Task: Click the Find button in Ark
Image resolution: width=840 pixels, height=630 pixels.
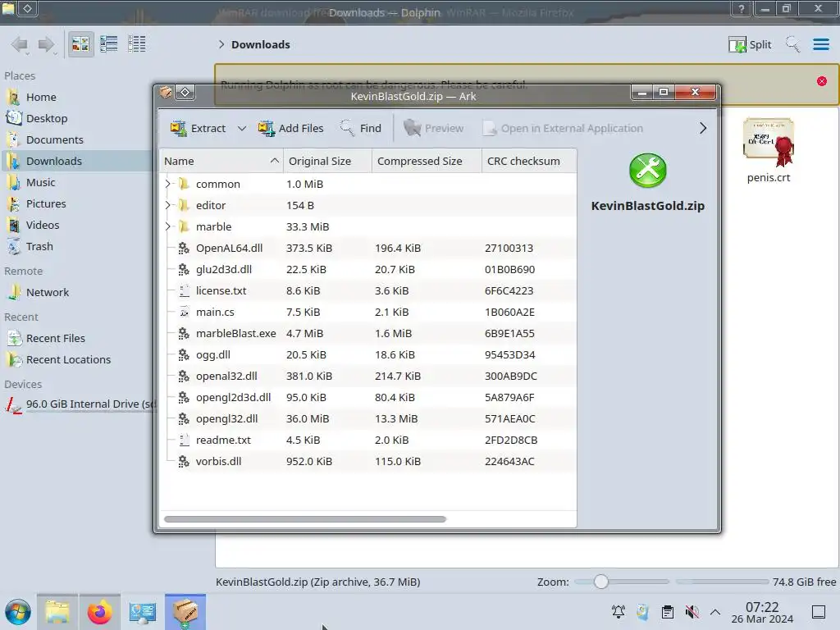Action: [x=361, y=129]
